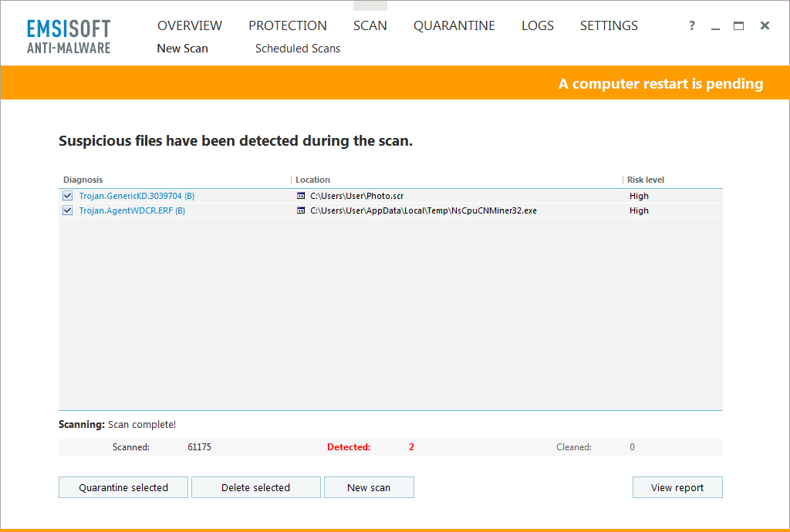Sort by the Diagnosis column header
Screen dimensions: 790x532
pyautogui.click(x=83, y=180)
